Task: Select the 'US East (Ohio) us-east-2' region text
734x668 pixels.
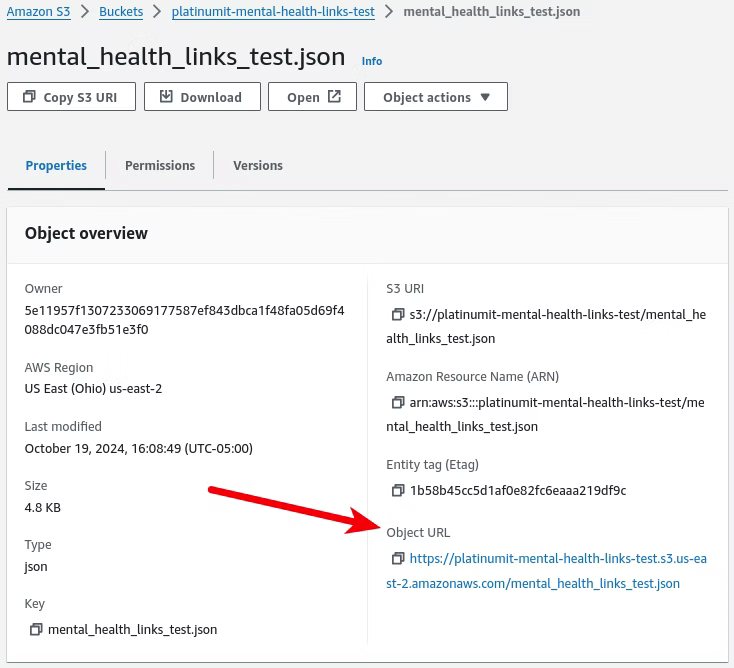Action: click(93, 389)
